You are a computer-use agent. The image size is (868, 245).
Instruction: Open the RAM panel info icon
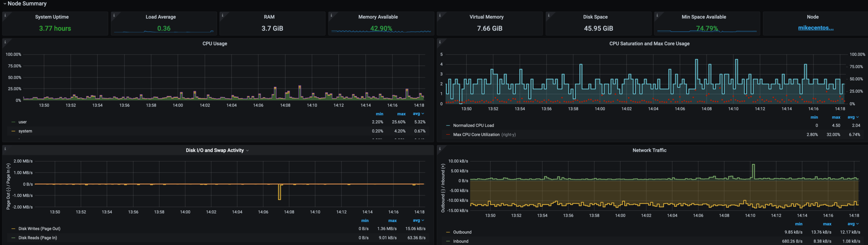222,15
